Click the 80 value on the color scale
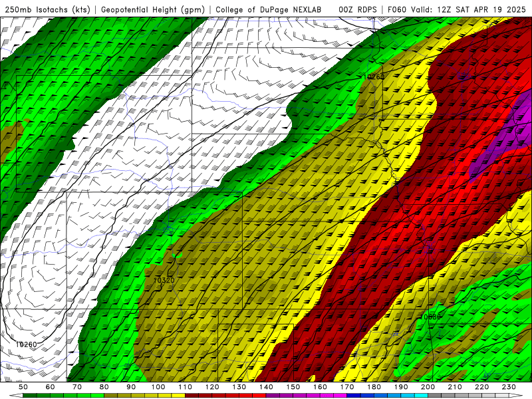Image resolution: width=532 pixels, height=399 pixels. [104, 387]
